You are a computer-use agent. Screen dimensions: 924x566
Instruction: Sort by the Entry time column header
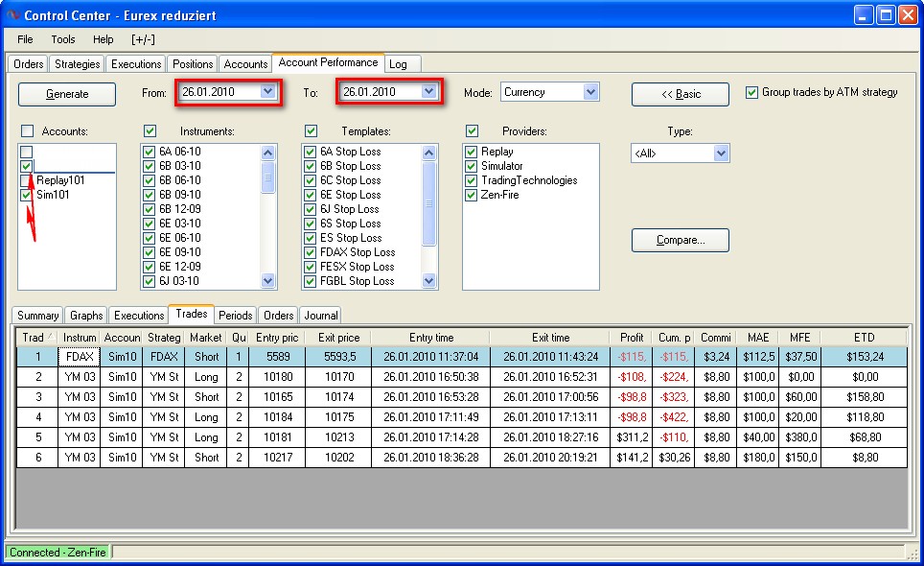click(x=431, y=338)
